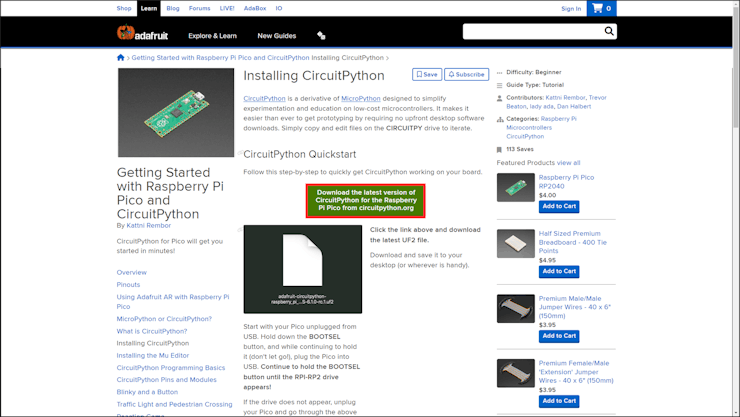Image resolution: width=740 pixels, height=417 pixels.
Task: Subscribe to this guide
Action: (466, 75)
